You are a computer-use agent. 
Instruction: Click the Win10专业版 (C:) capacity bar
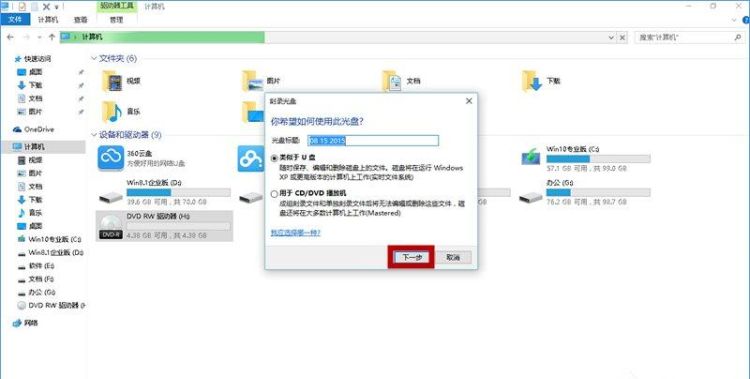[x=598, y=159]
